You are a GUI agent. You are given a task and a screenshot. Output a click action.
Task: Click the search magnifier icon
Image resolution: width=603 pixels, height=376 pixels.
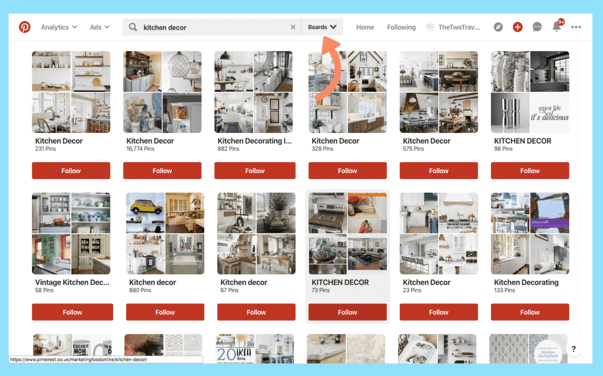pos(133,27)
